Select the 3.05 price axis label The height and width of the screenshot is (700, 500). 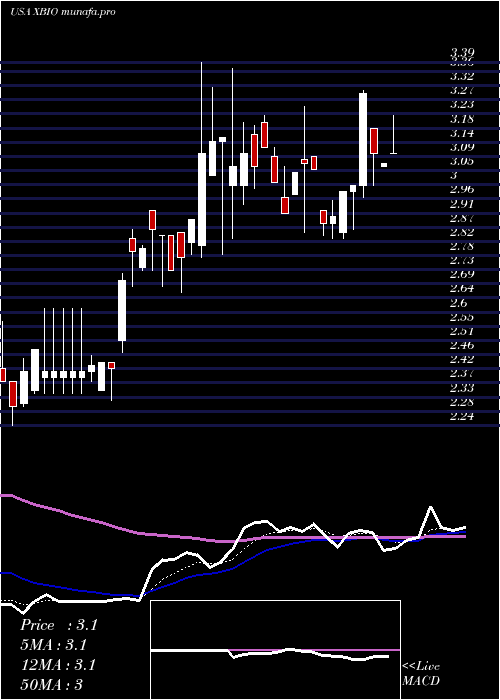[x=462, y=162]
